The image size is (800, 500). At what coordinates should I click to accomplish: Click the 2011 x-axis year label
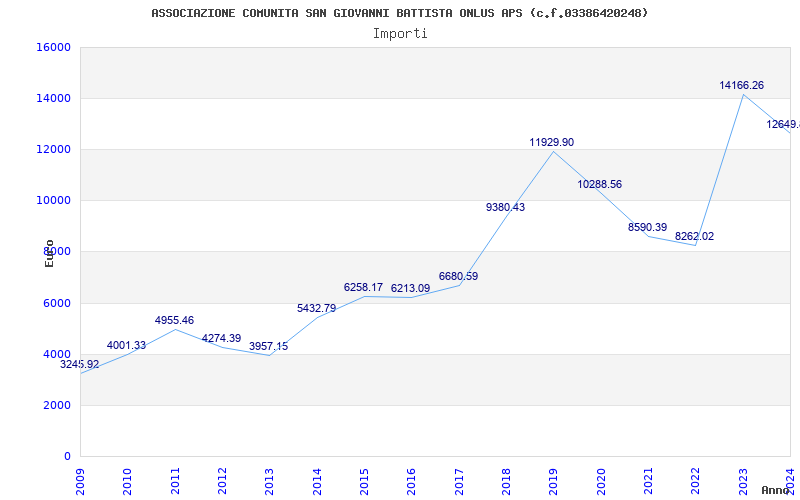coord(175,482)
